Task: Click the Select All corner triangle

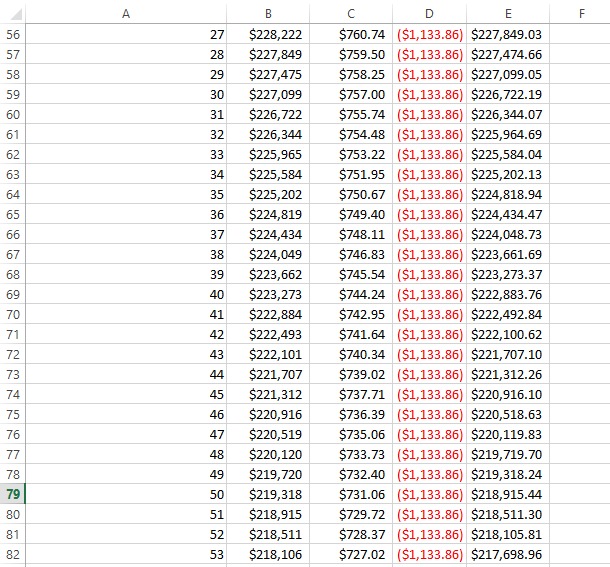Action: [x=16, y=14]
